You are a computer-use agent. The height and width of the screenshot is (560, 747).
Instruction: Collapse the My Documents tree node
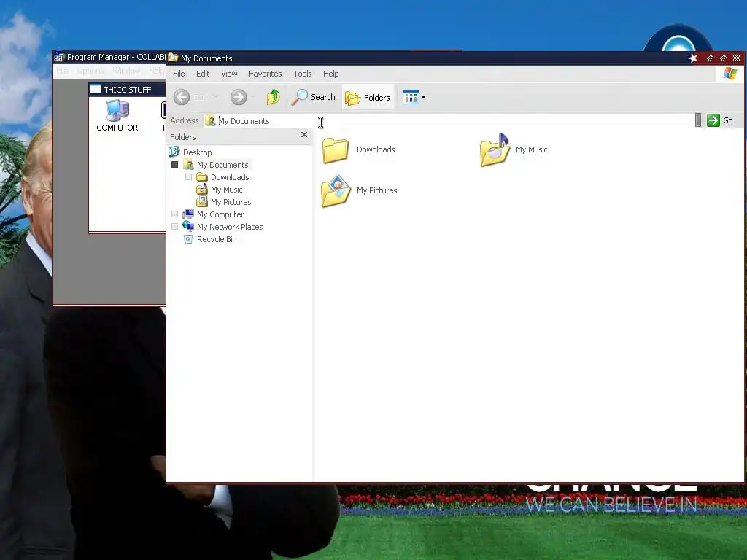[x=175, y=165]
